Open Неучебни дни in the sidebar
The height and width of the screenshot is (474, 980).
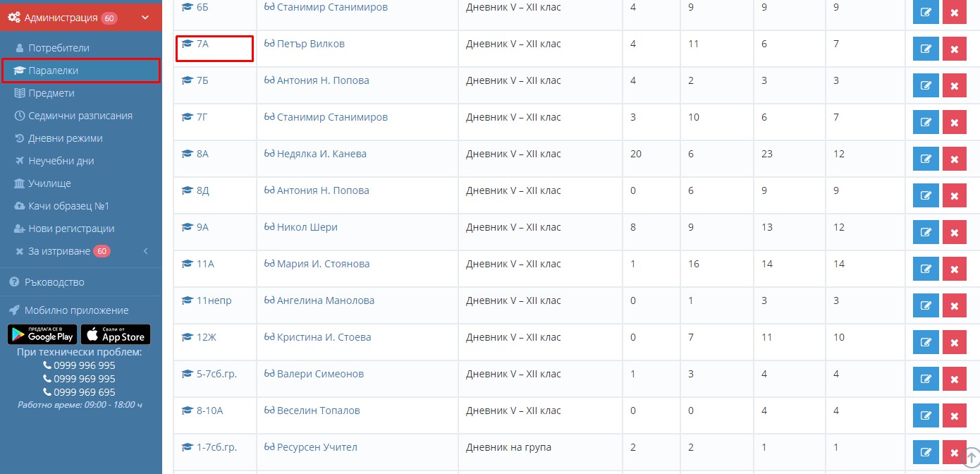coord(61,161)
